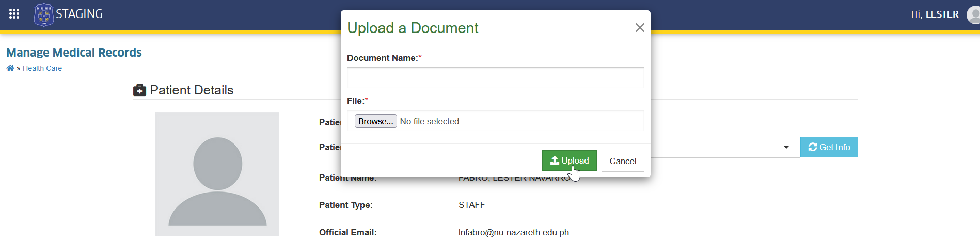Click the home breadcrumb icon
980x240 pixels.
click(10, 68)
